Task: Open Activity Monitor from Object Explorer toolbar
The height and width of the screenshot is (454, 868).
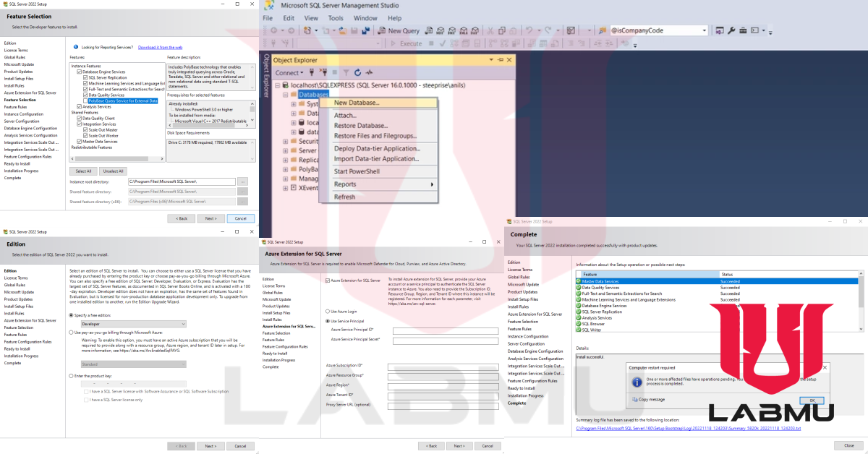Action: [369, 72]
